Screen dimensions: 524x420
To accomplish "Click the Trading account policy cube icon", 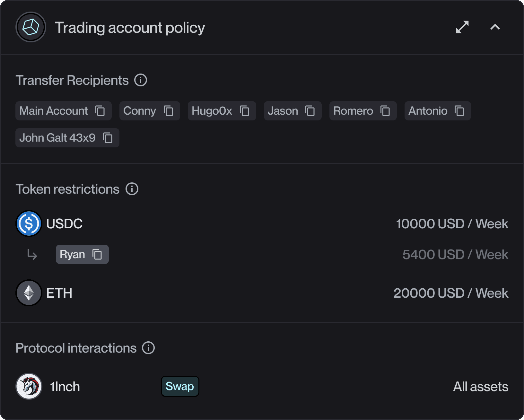I will [31, 27].
